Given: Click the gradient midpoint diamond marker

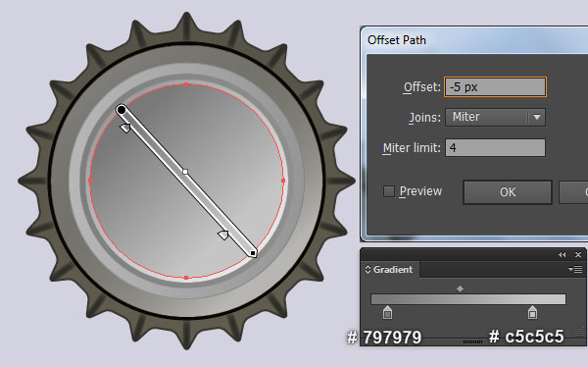Looking at the screenshot, I should tap(461, 288).
